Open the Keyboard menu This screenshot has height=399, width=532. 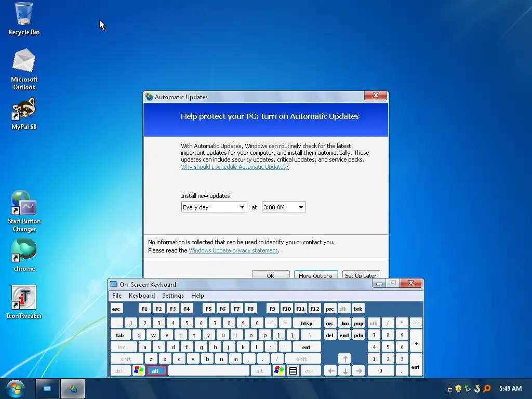point(142,296)
